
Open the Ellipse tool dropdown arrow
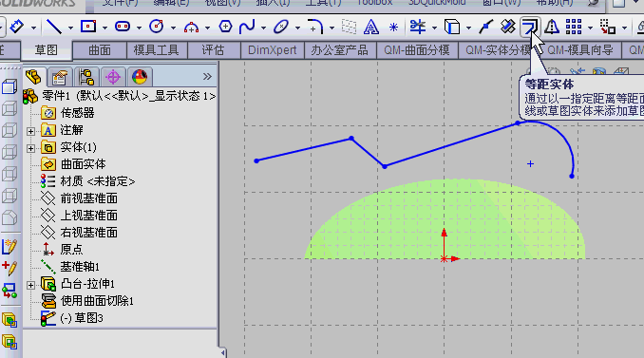click(297, 28)
